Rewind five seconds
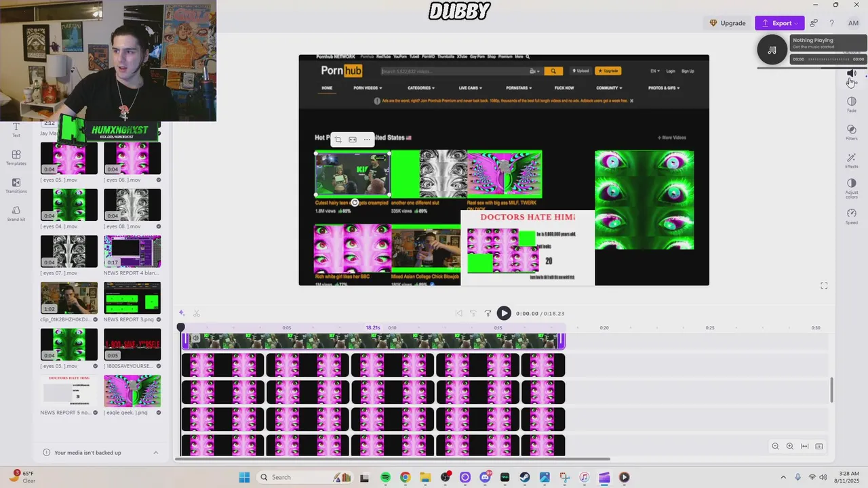The image size is (868, 488). 473,313
